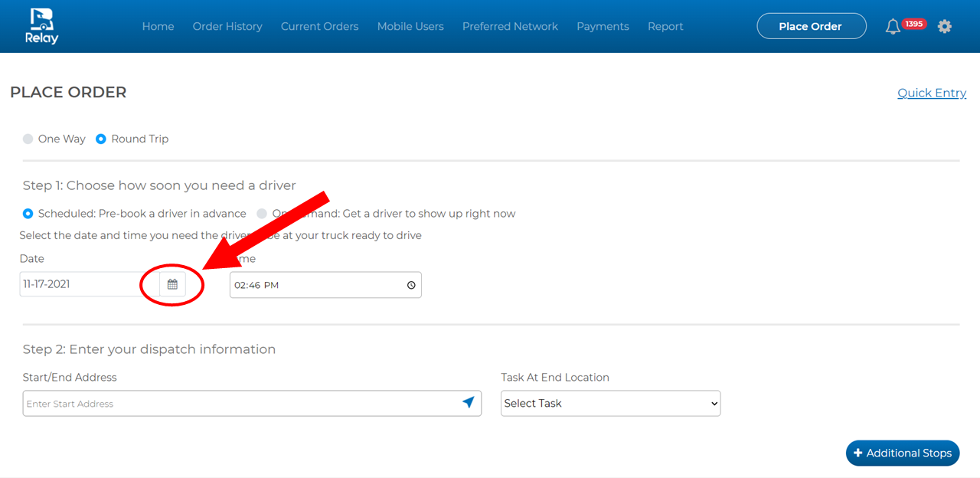Navigate to Preferred Network
The height and width of the screenshot is (478, 980).
coord(510,26)
